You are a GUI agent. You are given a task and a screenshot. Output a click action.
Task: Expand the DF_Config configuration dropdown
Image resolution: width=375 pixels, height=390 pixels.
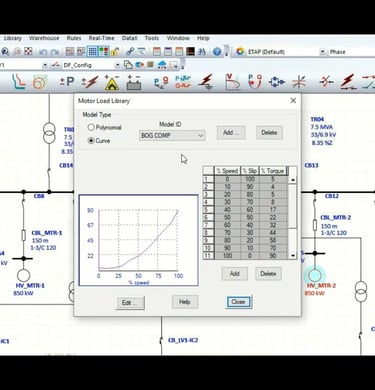click(x=117, y=65)
